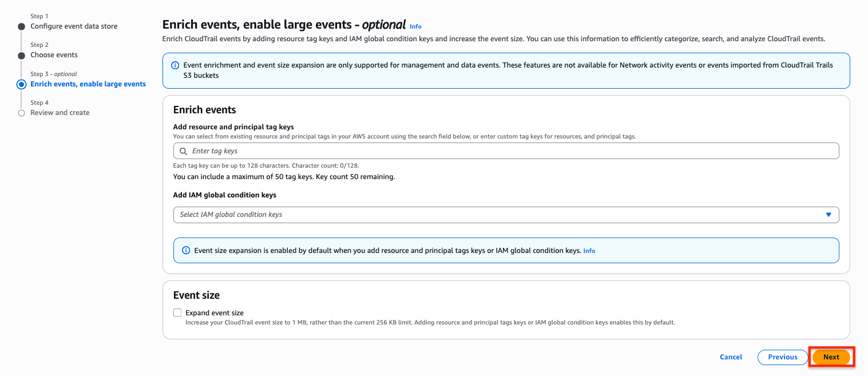The width and height of the screenshot is (868, 376).
Task: Select the Step 3 radio indicator
Action: click(x=21, y=84)
